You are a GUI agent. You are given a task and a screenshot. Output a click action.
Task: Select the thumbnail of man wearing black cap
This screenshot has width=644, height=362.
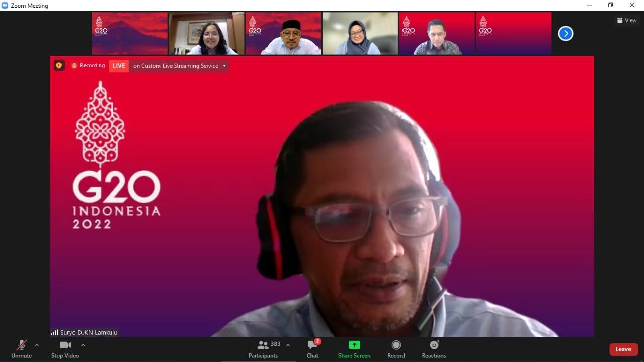283,34
